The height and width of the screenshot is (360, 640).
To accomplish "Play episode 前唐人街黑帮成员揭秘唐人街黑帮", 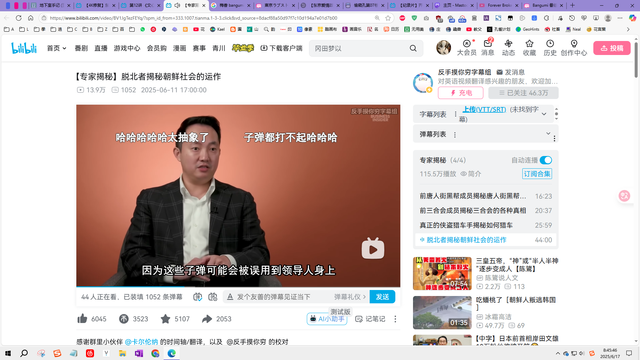I will click(x=486, y=196).
